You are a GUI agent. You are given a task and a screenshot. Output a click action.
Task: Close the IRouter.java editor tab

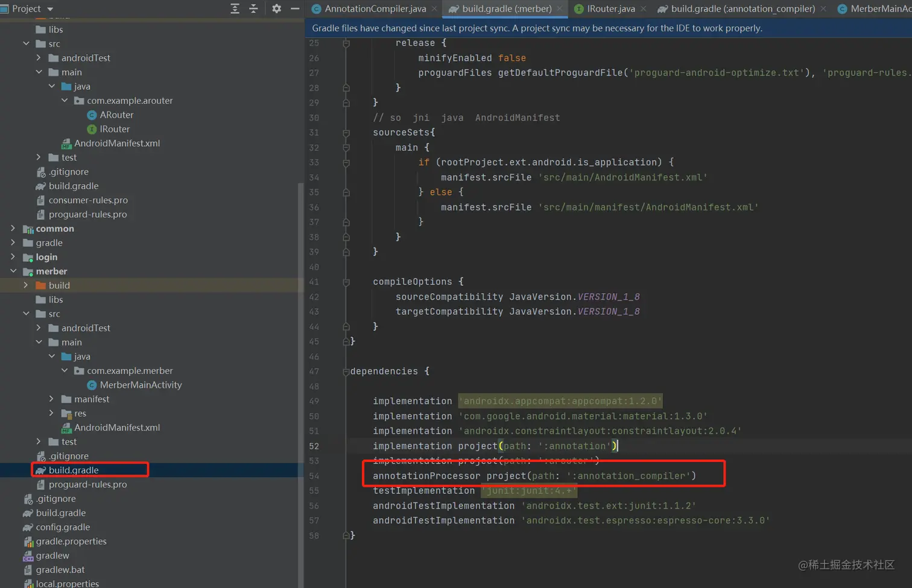[x=643, y=9]
